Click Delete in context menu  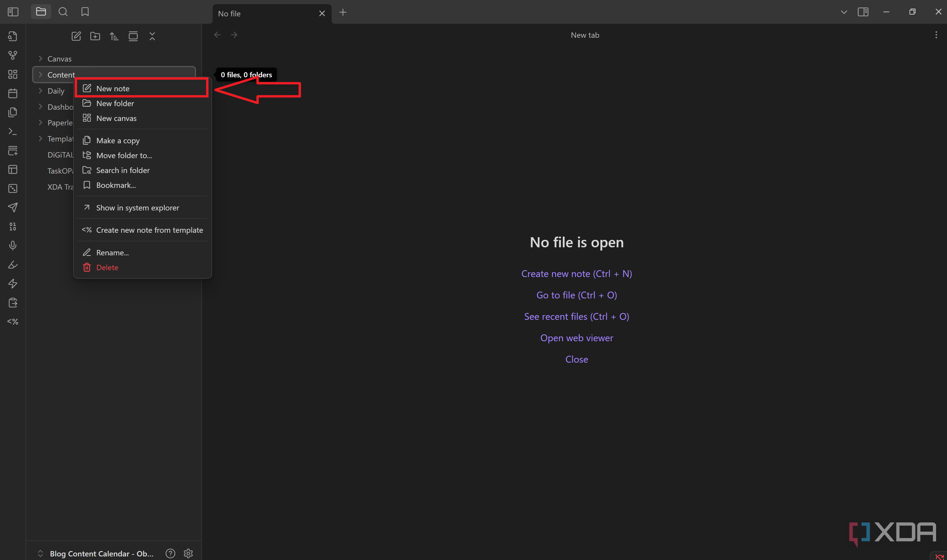142,267
